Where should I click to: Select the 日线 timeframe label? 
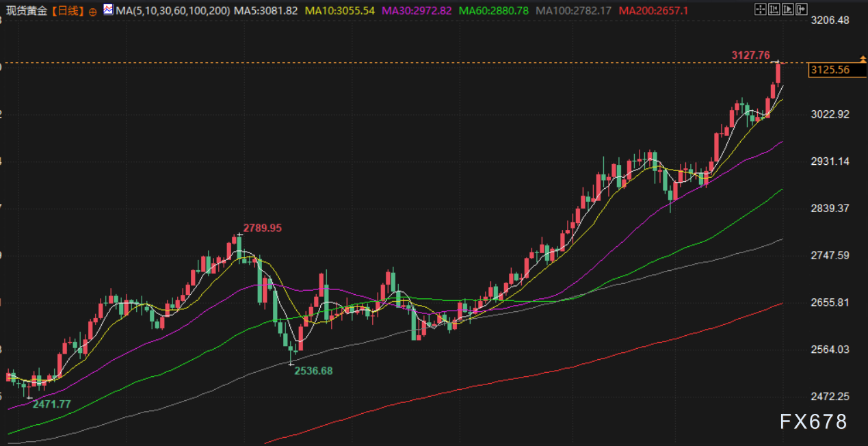[x=68, y=11]
